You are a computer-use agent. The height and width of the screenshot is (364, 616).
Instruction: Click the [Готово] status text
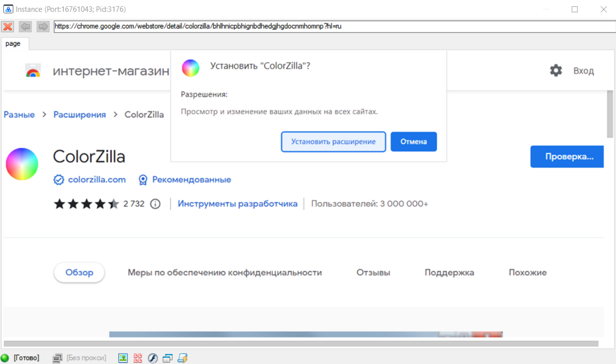(x=27, y=358)
